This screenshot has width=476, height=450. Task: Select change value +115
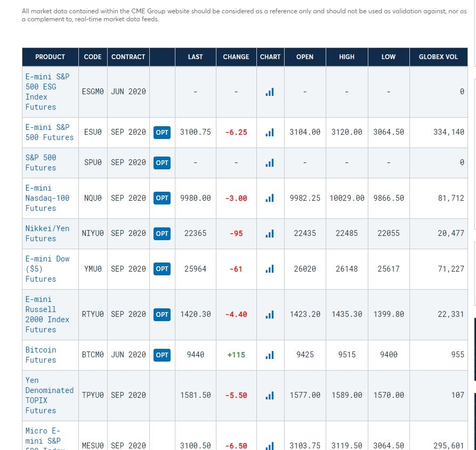[x=236, y=355]
